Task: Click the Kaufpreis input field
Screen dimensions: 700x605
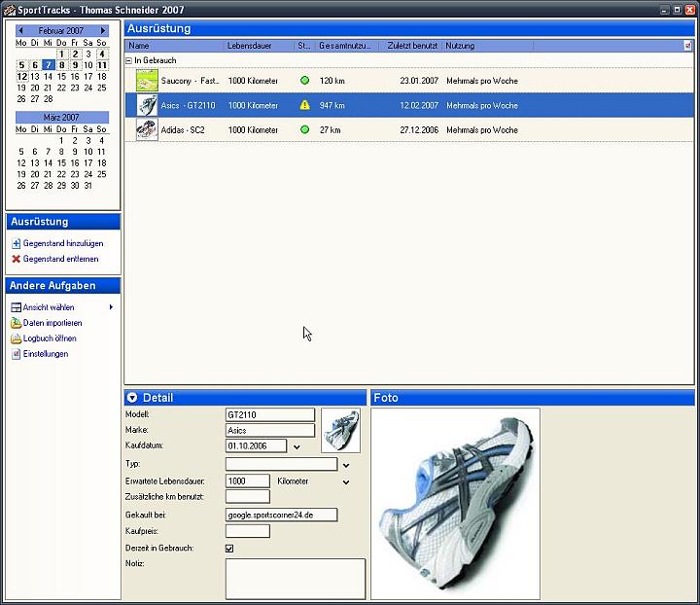Action: coord(247,531)
